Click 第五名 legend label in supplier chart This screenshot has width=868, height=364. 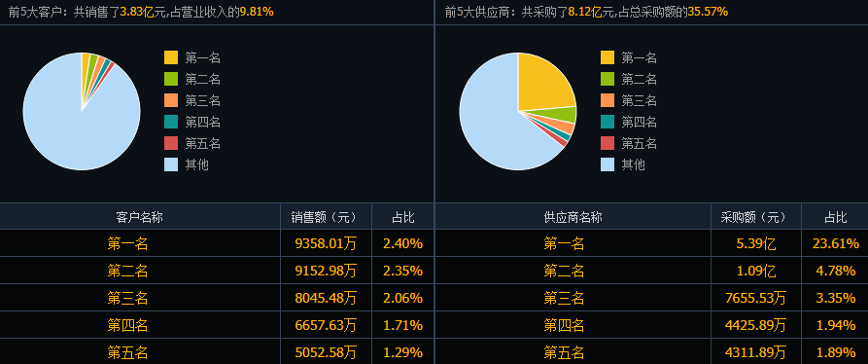pos(639,143)
